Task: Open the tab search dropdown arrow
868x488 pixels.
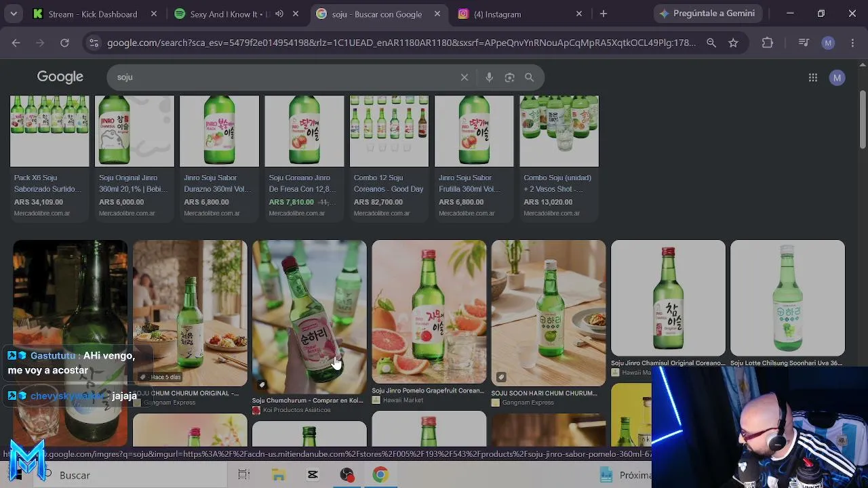Action: [x=14, y=14]
